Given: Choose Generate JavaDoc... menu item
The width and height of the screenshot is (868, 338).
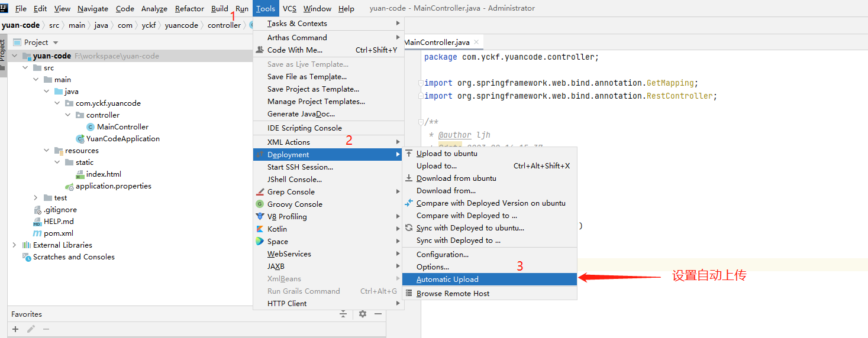Looking at the screenshot, I should [x=328, y=114].
